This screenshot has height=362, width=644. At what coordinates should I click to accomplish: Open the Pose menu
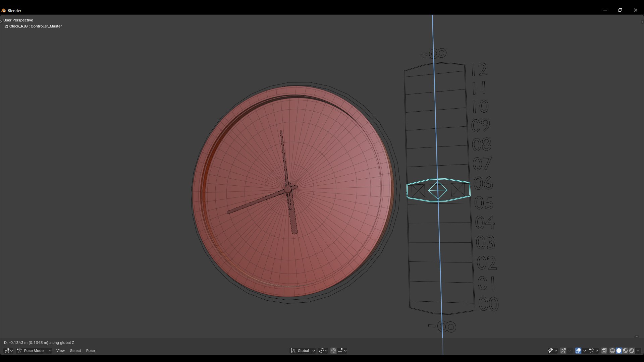click(91, 351)
